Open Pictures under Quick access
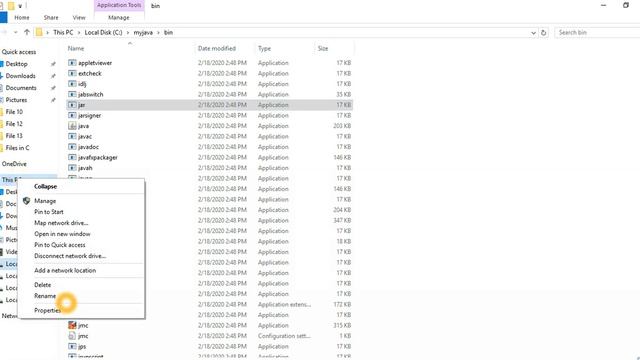 pyautogui.click(x=16, y=100)
